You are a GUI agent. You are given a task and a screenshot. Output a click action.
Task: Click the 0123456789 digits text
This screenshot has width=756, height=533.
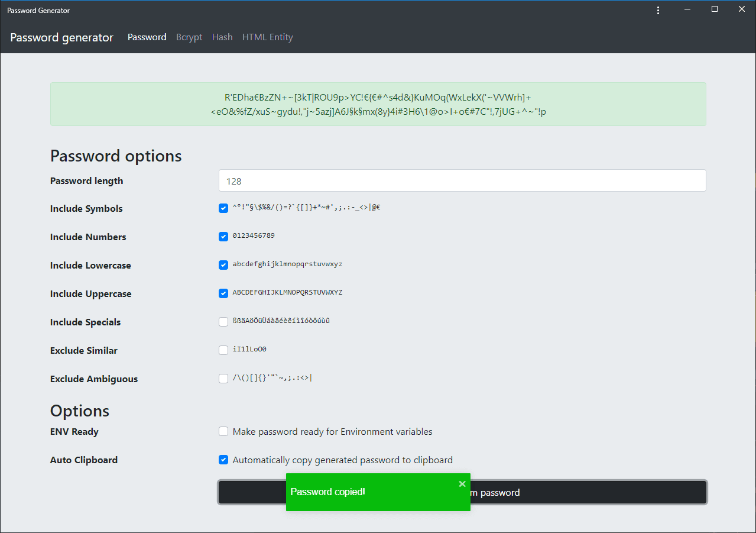(x=254, y=236)
